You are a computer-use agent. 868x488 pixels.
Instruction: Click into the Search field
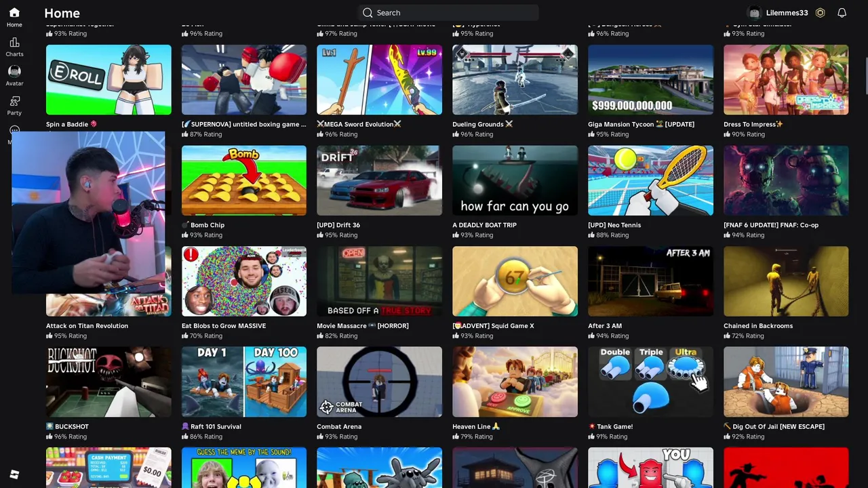448,13
